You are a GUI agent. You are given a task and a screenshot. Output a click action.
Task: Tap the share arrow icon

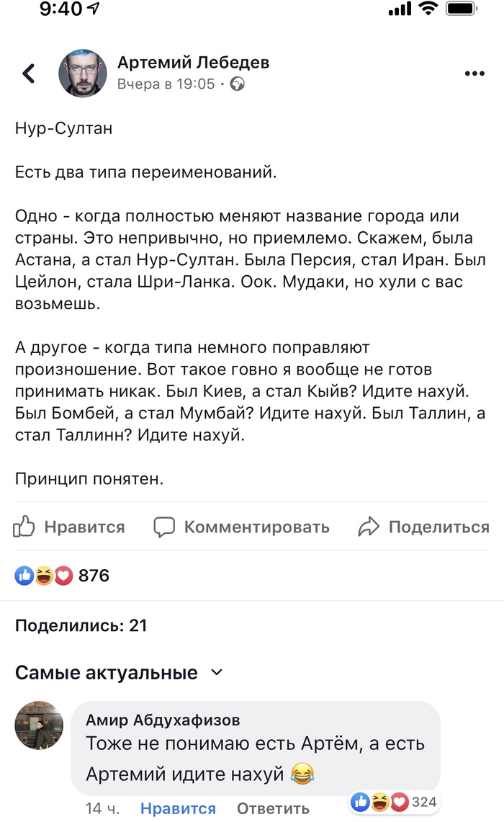pos(369,527)
